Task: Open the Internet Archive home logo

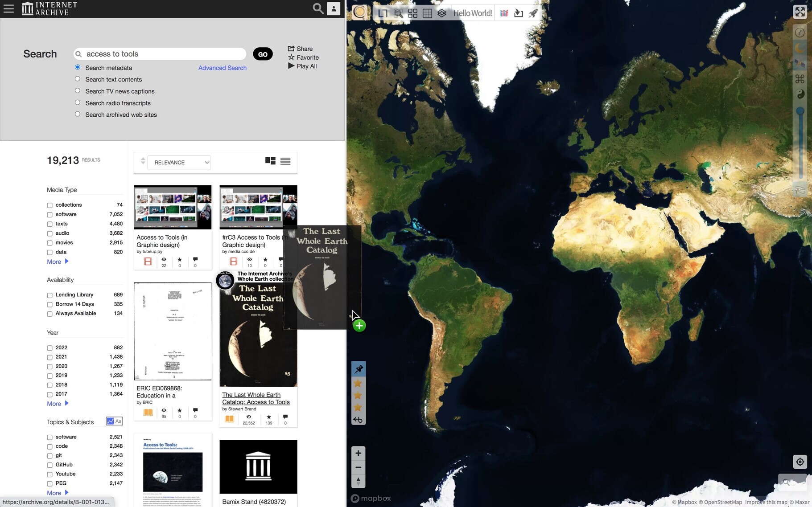Action: [49, 8]
